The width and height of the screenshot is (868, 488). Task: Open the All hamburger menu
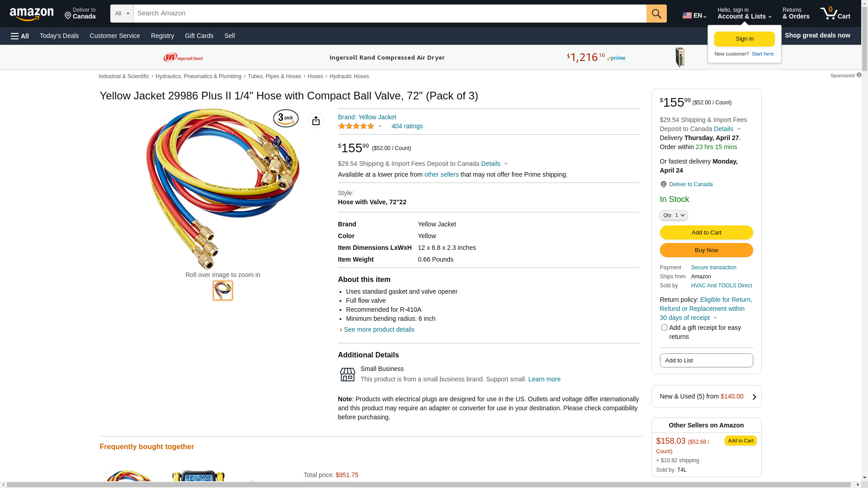point(20,36)
